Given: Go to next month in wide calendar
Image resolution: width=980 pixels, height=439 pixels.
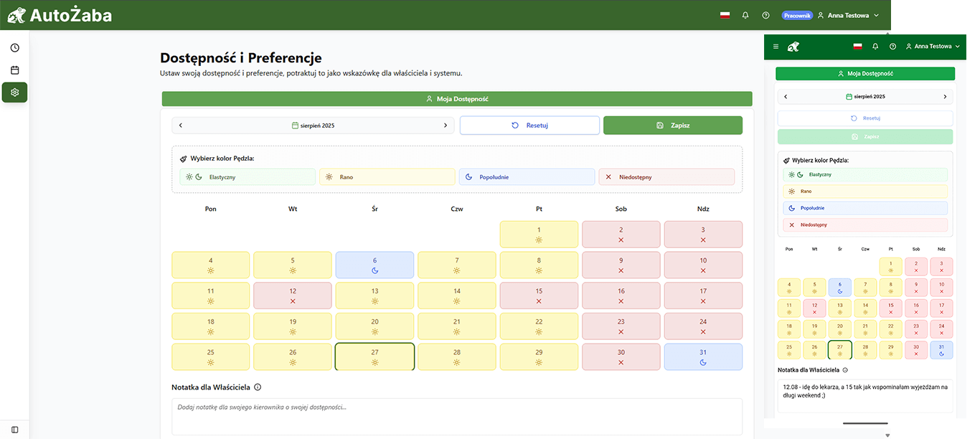Looking at the screenshot, I should (445, 126).
